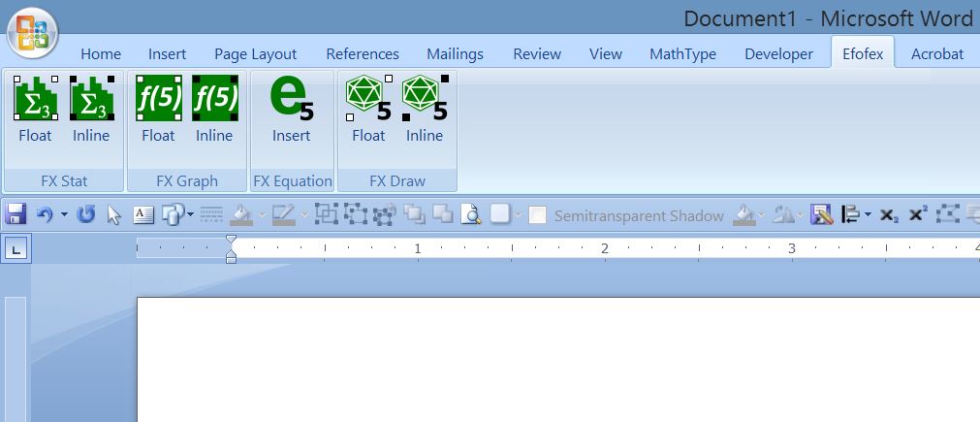Click the Ungroup objects icon
The image size is (980, 422).
pyautogui.click(x=356, y=214)
